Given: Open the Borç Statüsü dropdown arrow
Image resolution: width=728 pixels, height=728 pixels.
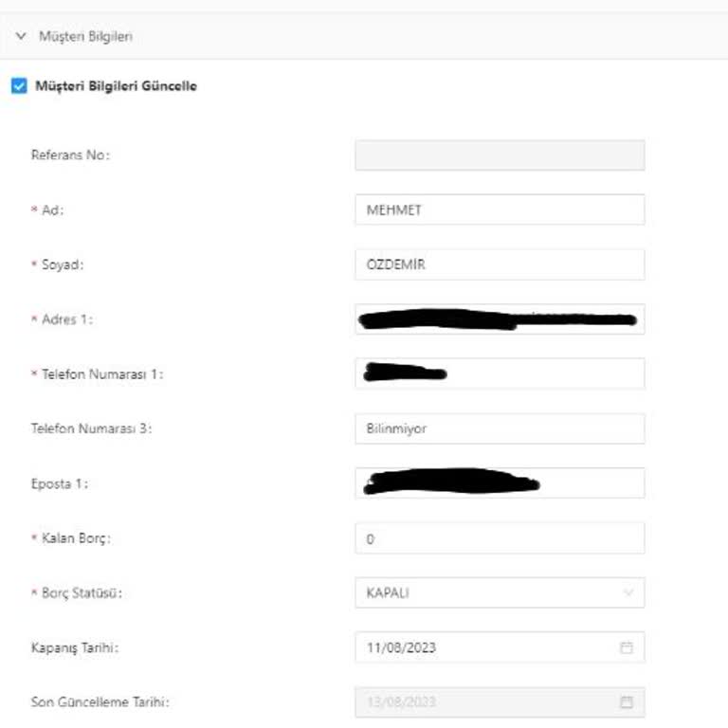Looking at the screenshot, I should 628,593.
